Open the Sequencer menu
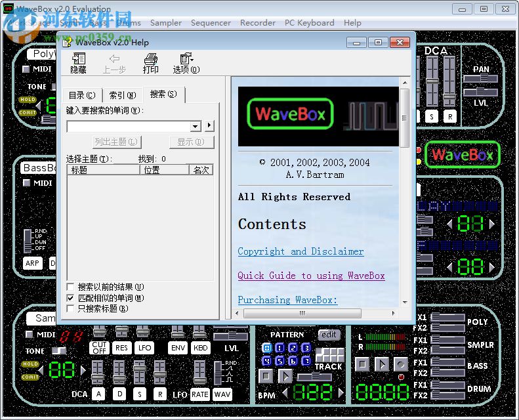519x420 pixels. pos(211,23)
